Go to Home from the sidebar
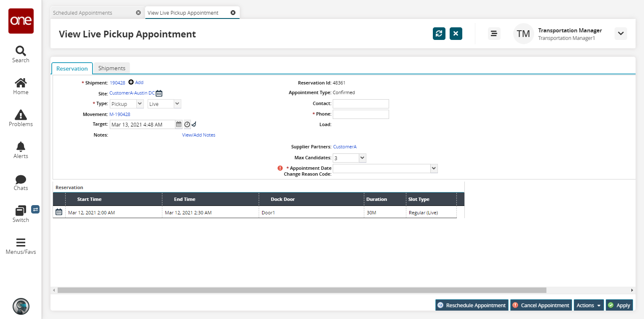Screen dimensions: 644x319 pos(21,87)
